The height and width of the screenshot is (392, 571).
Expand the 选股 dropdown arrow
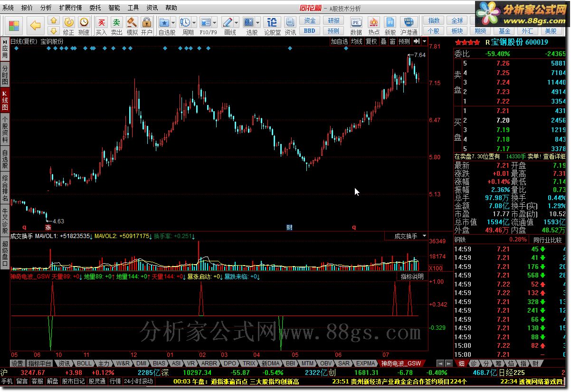coord(258,22)
